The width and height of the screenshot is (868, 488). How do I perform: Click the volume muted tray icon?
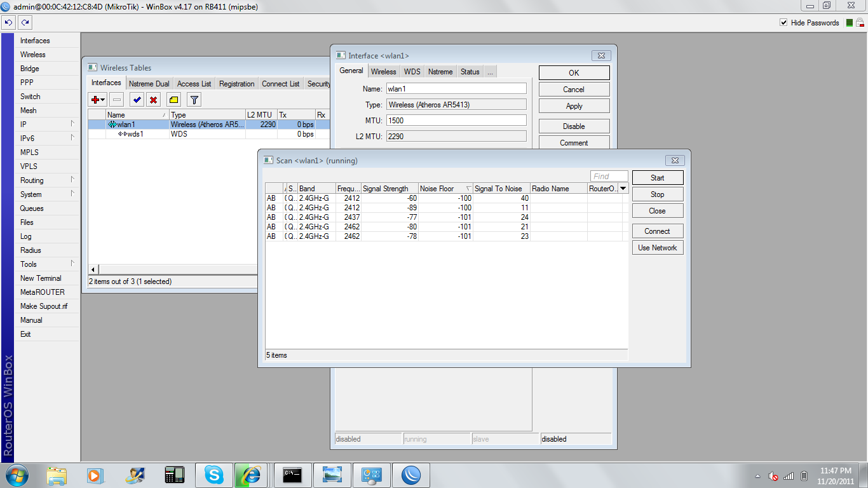coord(773,476)
